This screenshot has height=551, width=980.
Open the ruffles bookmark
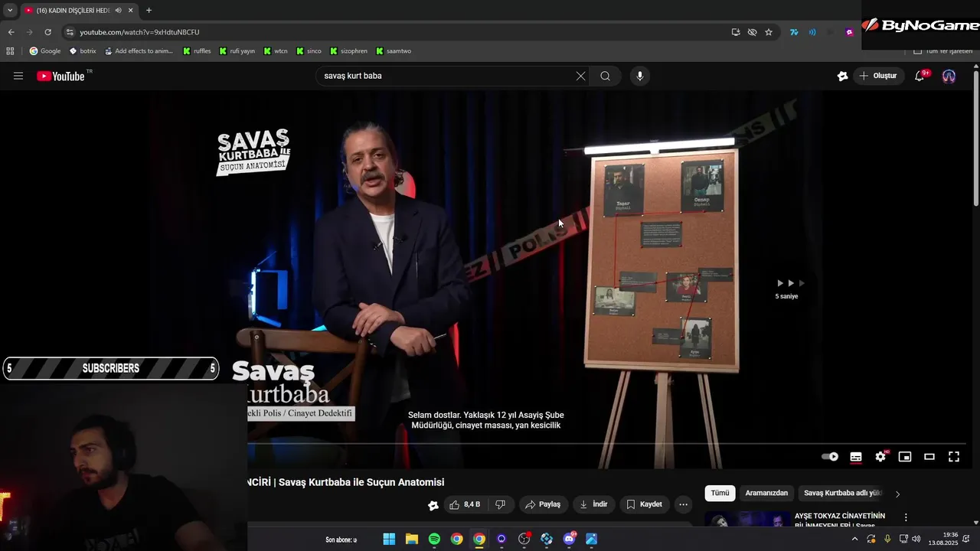[197, 51]
